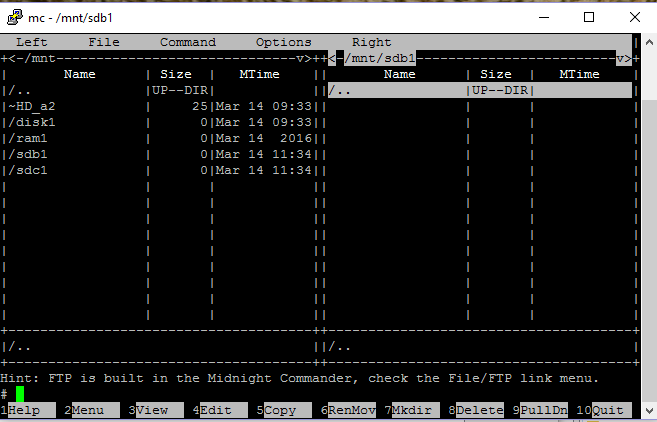657x422 pixels.
Task: Click the scrollbar up arrow
Action: (649, 42)
